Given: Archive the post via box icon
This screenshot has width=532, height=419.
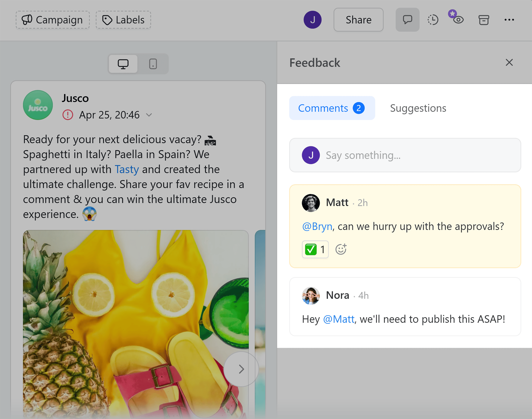Looking at the screenshot, I should pos(483,20).
